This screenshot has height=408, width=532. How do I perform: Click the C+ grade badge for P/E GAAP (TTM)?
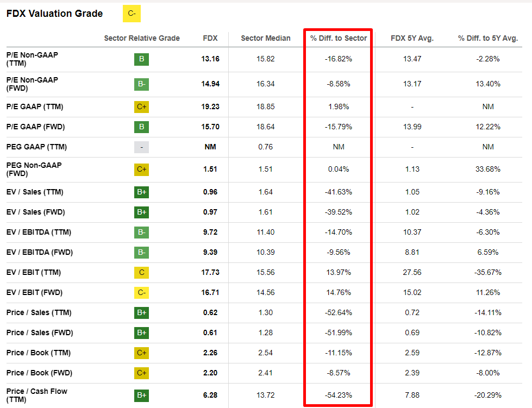(141, 107)
